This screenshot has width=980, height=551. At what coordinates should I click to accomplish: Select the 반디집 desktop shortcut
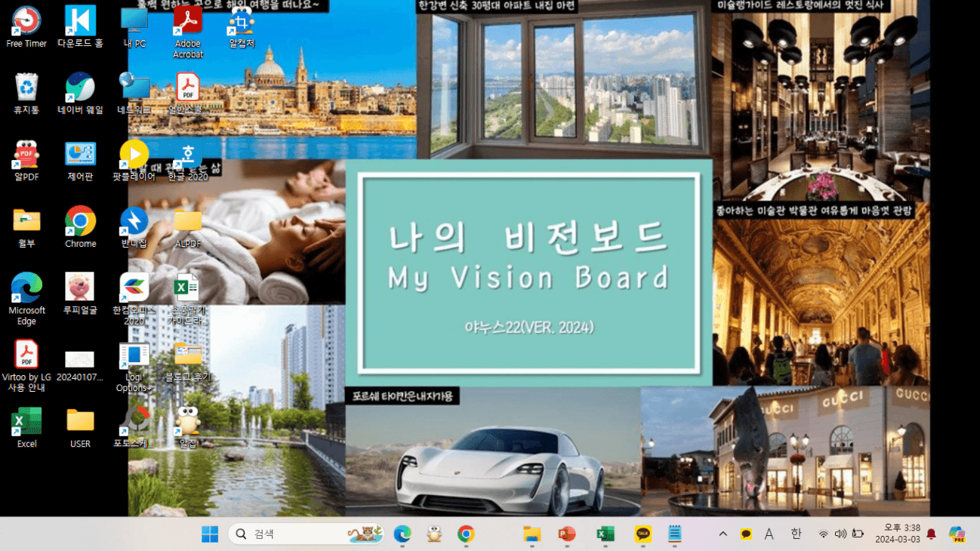point(134,221)
